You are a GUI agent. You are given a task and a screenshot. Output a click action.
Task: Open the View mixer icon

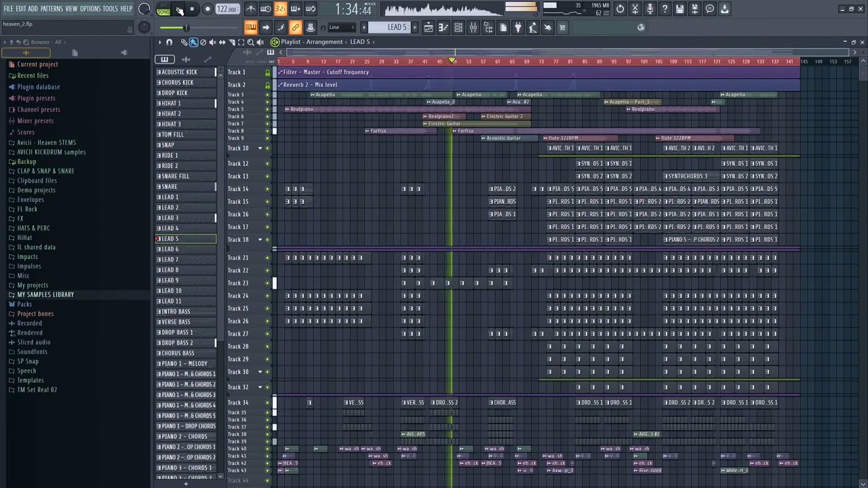(473, 27)
